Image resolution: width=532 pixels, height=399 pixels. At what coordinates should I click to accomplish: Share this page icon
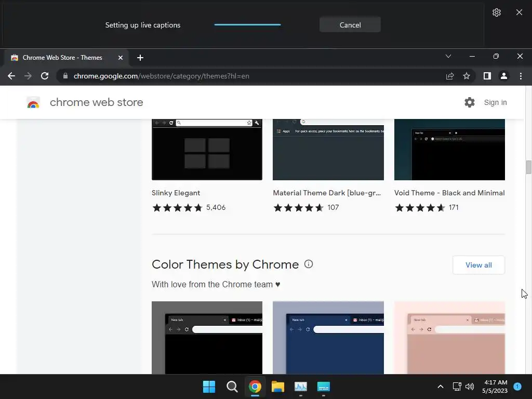pyautogui.click(x=450, y=76)
